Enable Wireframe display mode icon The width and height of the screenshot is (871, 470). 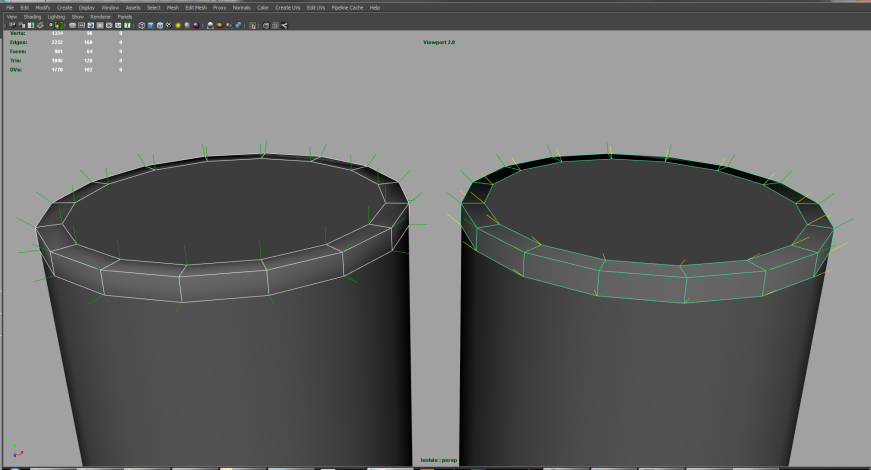pyautogui.click(x=141, y=24)
